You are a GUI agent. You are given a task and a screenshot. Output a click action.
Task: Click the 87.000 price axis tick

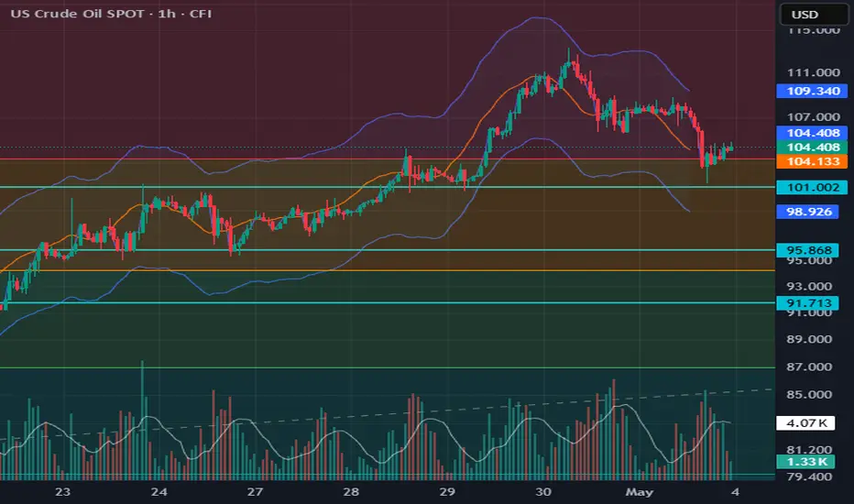809,367
